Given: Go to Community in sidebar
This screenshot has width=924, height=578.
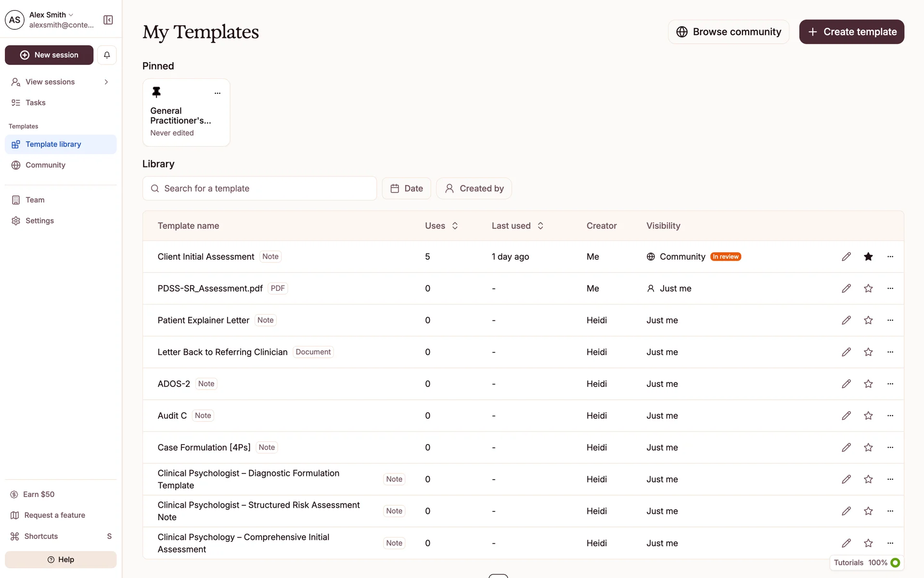Looking at the screenshot, I should (45, 165).
